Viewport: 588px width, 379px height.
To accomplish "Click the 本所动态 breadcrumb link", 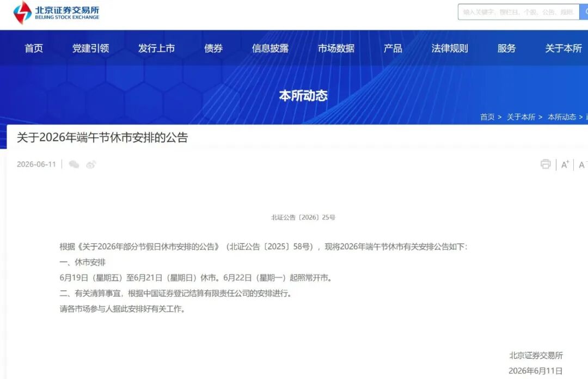I will pos(562,117).
